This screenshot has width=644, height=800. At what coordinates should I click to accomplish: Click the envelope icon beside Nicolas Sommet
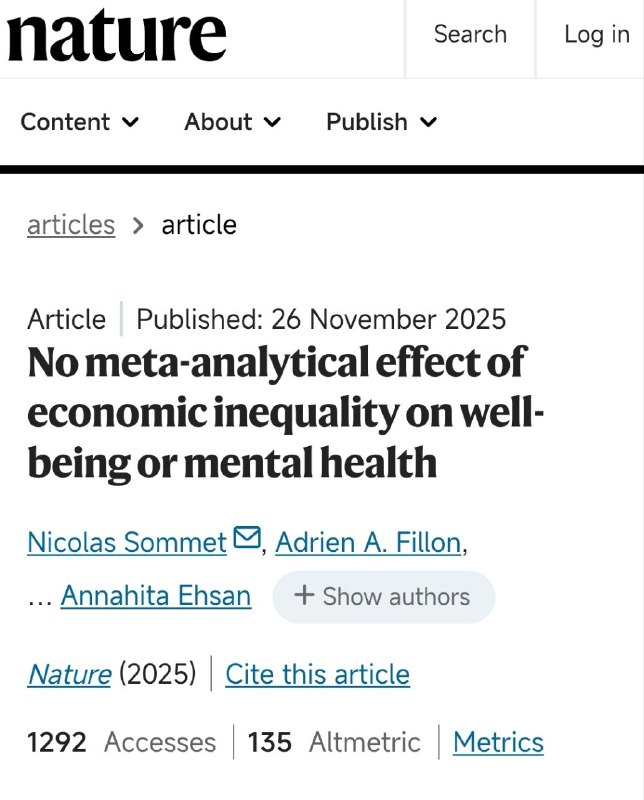[245, 540]
